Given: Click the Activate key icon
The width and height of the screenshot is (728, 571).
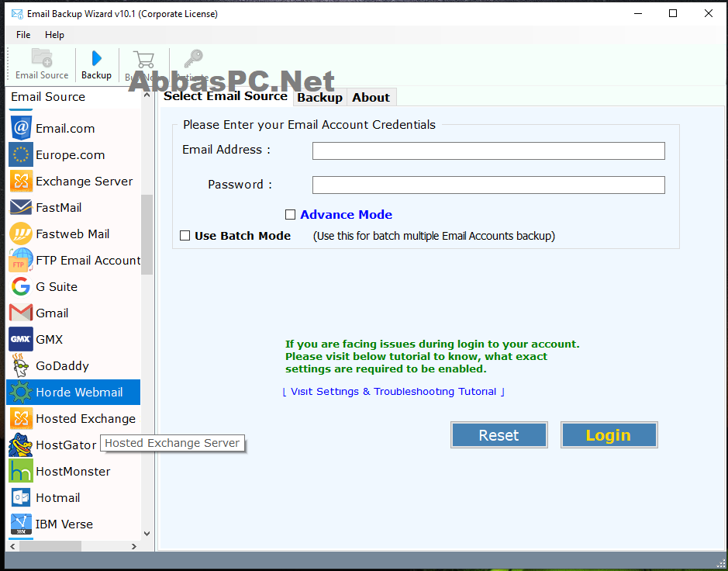Looking at the screenshot, I should pyautogui.click(x=193, y=59).
